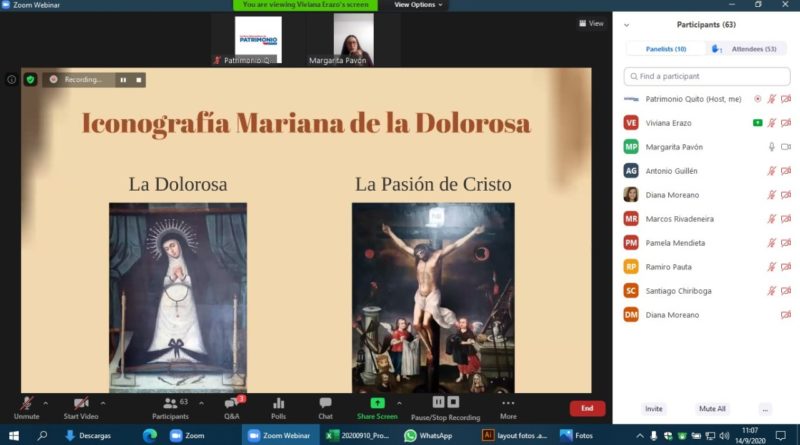The image size is (800, 445).
Task: Open Microsoft Edge from the taskbar
Action: (x=149, y=435)
